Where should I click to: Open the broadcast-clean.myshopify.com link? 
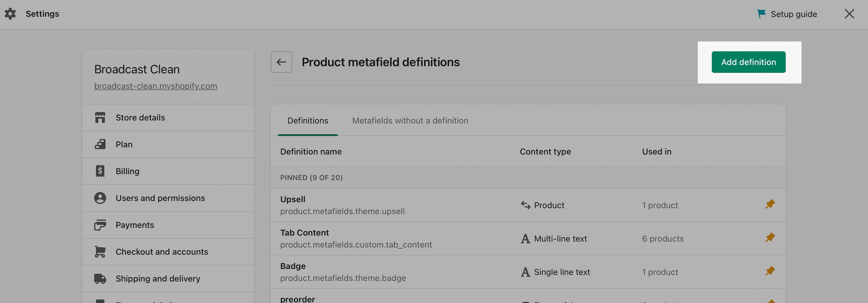156,86
